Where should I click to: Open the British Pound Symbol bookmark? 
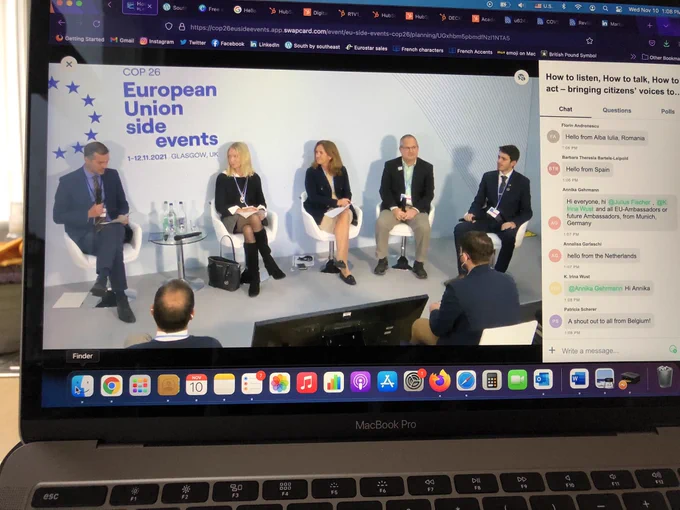pos(569,55)
